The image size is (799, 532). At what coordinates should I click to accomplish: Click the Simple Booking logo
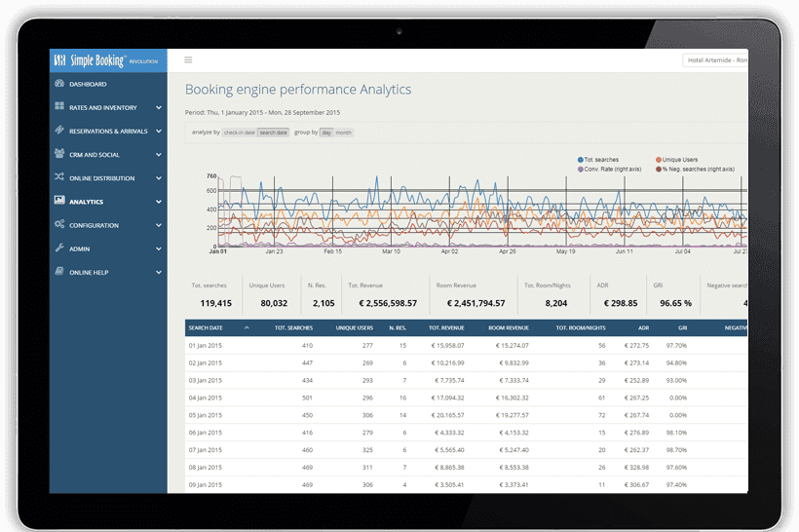(106, 60)
